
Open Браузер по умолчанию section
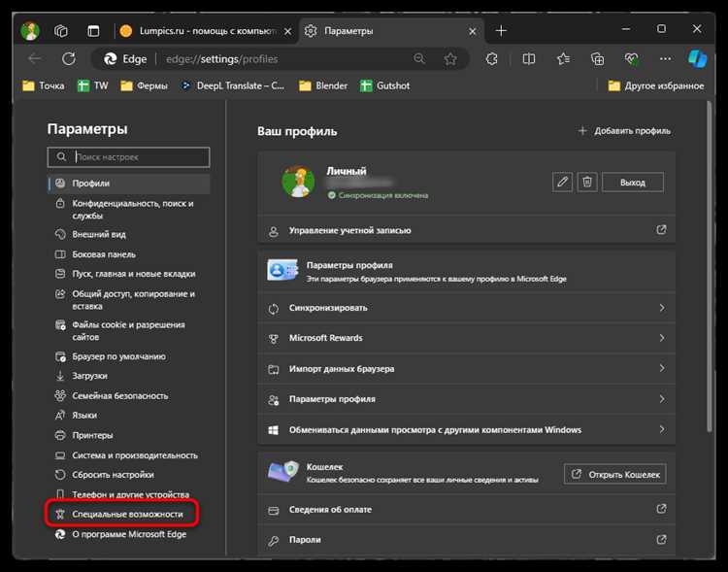128,356
